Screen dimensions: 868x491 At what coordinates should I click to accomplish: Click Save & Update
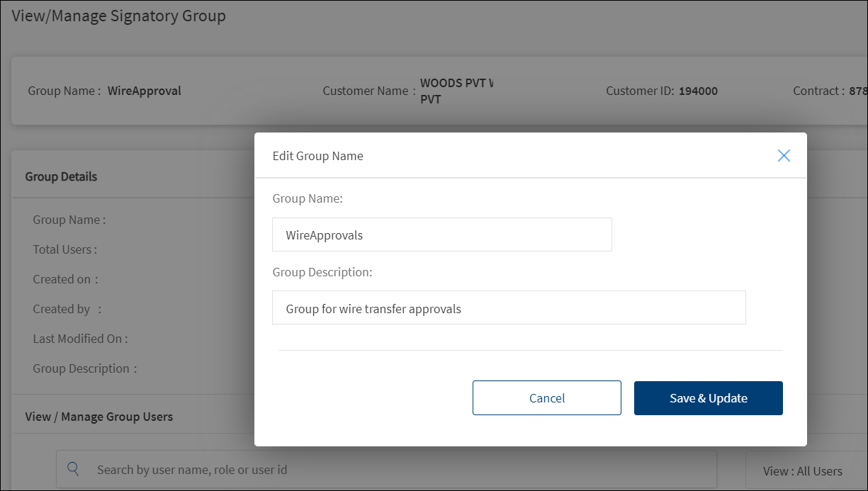708,398
